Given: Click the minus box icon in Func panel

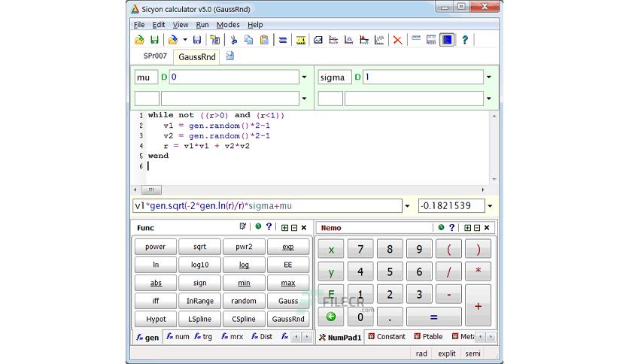Looking at the screenshot, I should (294, 228).
